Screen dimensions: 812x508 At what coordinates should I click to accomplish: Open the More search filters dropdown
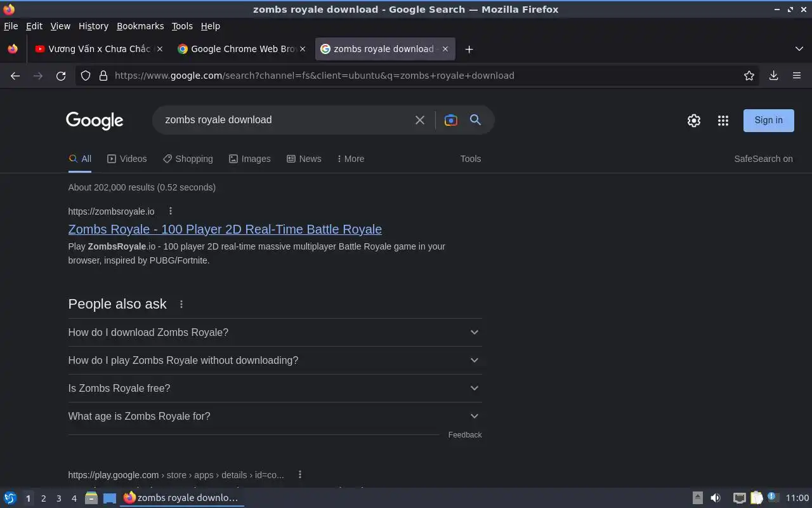351,159
